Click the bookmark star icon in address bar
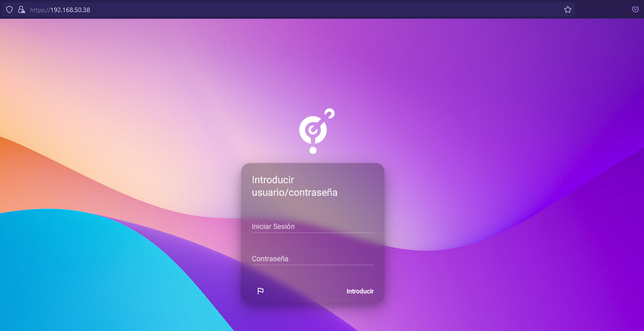 click(x=567, y=9)
